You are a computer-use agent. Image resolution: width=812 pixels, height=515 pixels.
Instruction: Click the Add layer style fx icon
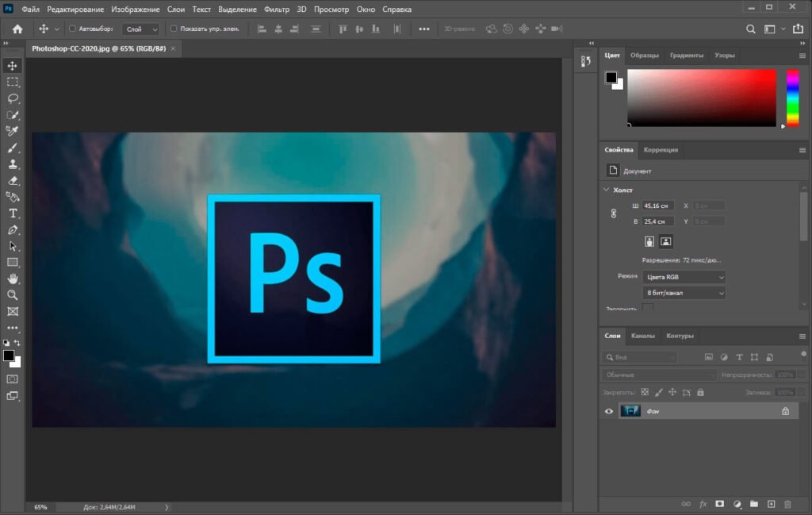(x=703, y=504)
